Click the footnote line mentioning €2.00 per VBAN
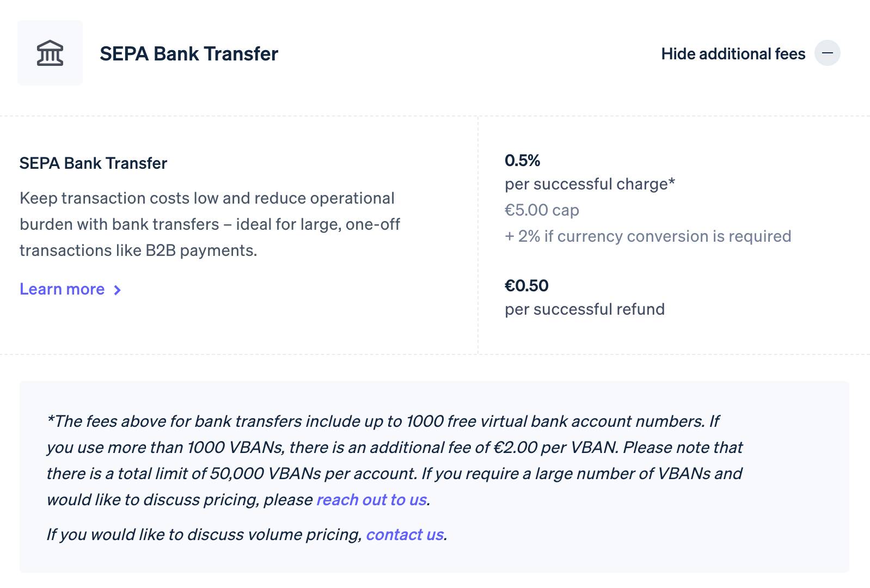This screenshot has height=588, width=870. (394, 448)
